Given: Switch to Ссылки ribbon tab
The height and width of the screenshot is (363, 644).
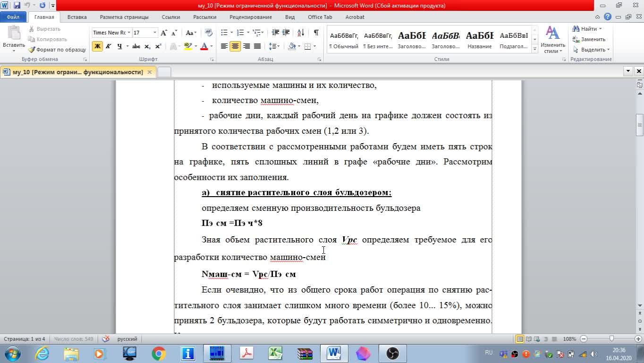Looking at the screenshot, I should tap(171, 17).
